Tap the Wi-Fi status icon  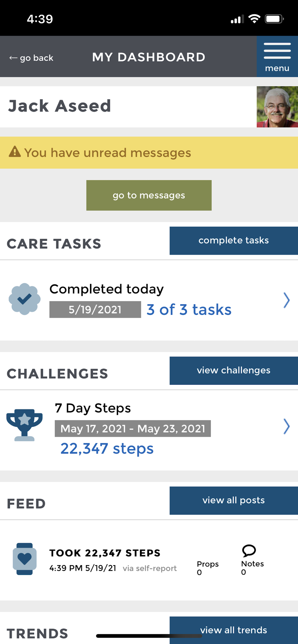254,19
